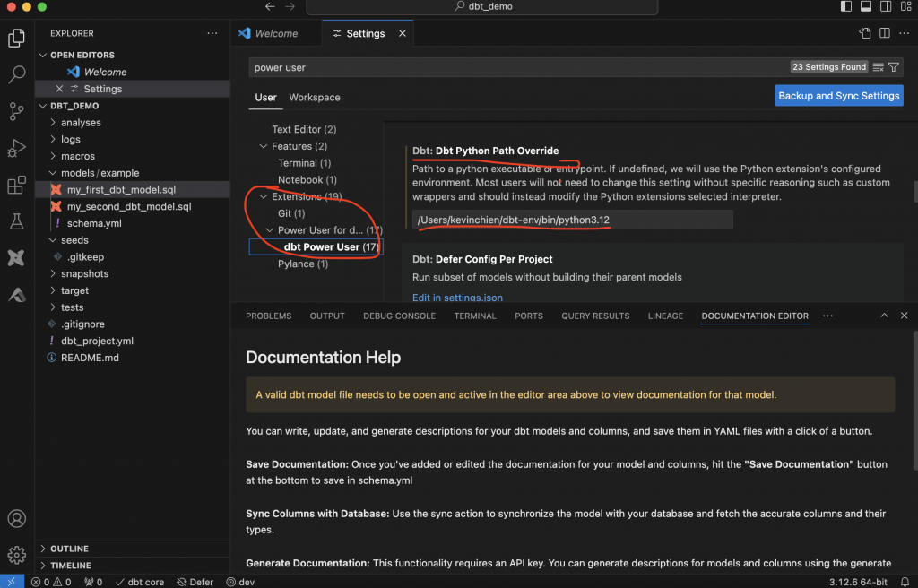Viewport: 918px width, 588px height.
Task: Click the errors and warnings count in status bar
Action: point(51,582)
